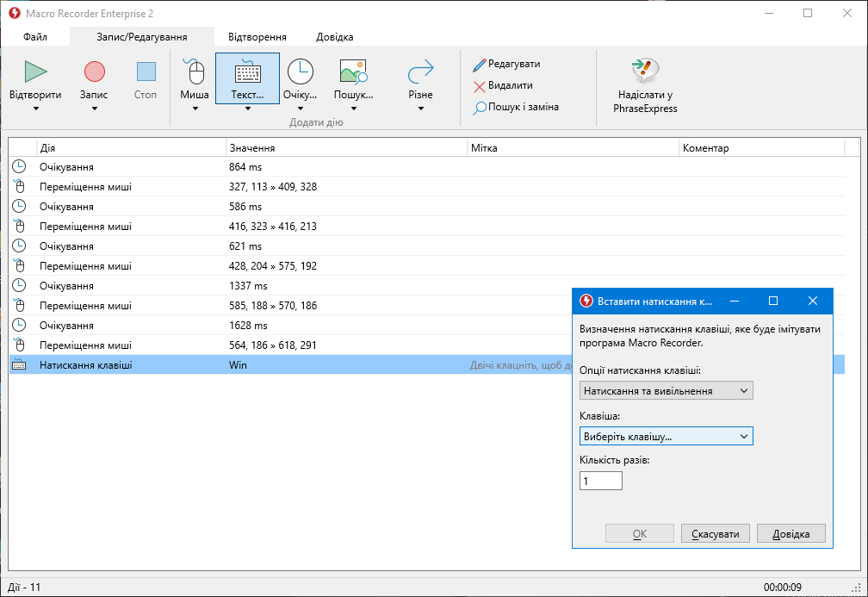The image size is (868, 597).
Task: Select the row with value 864 ms
Action: 427,167
